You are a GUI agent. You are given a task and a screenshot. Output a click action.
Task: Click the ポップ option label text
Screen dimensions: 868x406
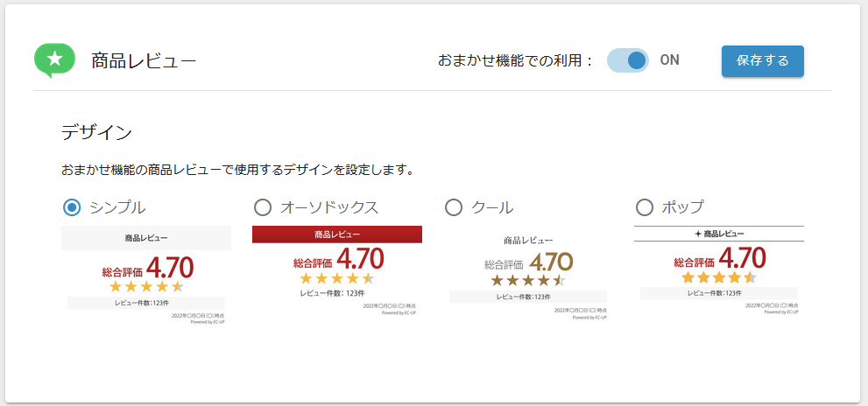(x=682, y=207)
